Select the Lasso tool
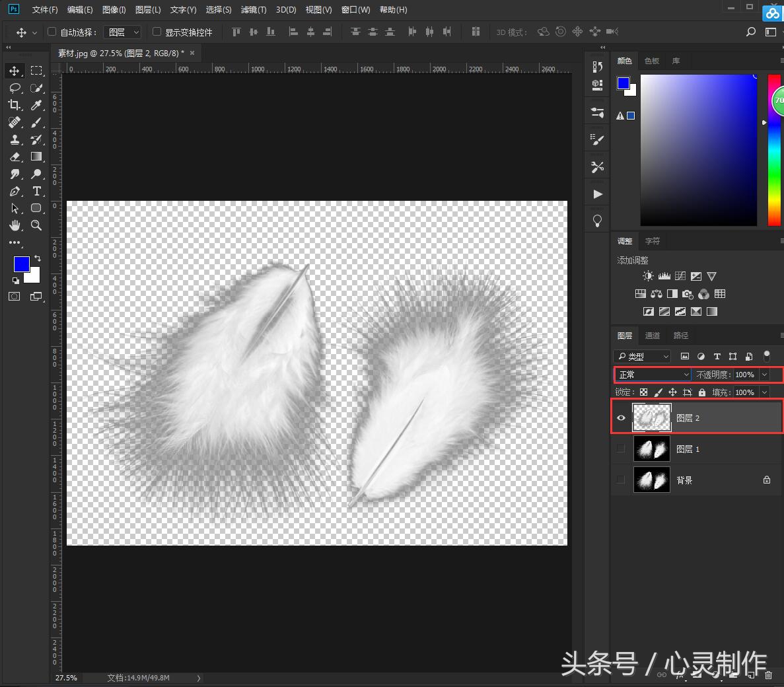This screenshot has height=687, width=784. click(x=15, y=88)
